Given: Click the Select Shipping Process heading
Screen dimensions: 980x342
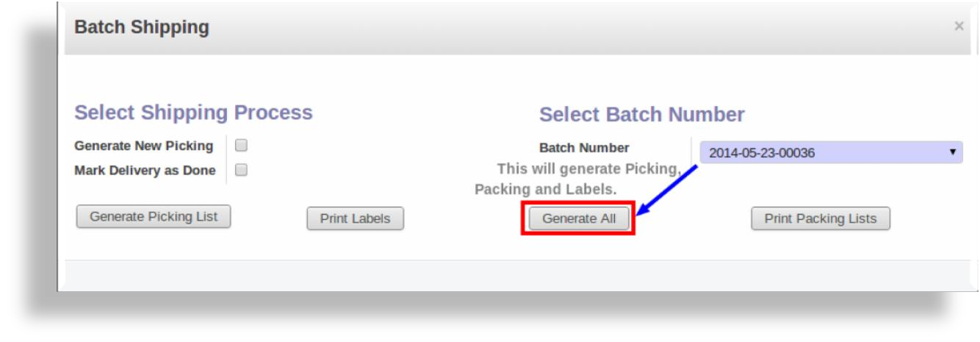Looking at the screenshot, I should coord(194,113).
